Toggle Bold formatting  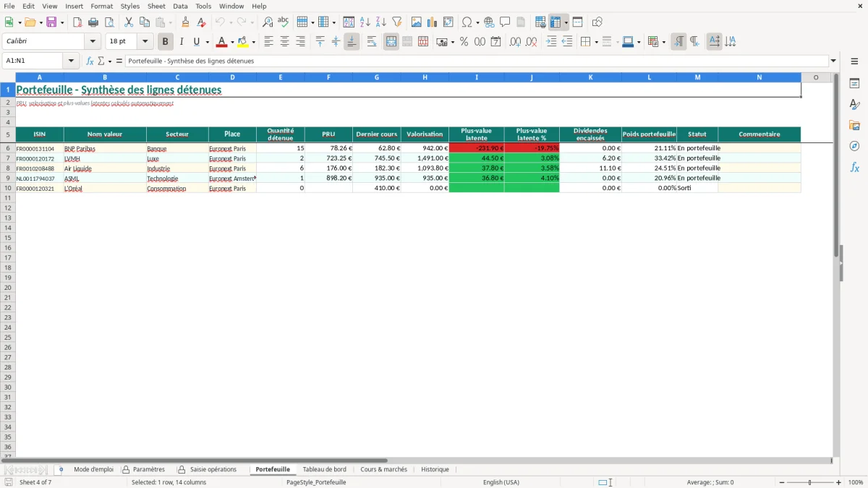pos(165,42)
